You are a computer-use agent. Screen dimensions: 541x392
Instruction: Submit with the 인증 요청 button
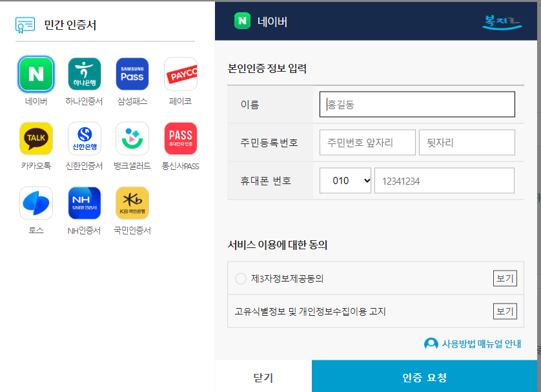pyautogui.click(x=424, y=377)
